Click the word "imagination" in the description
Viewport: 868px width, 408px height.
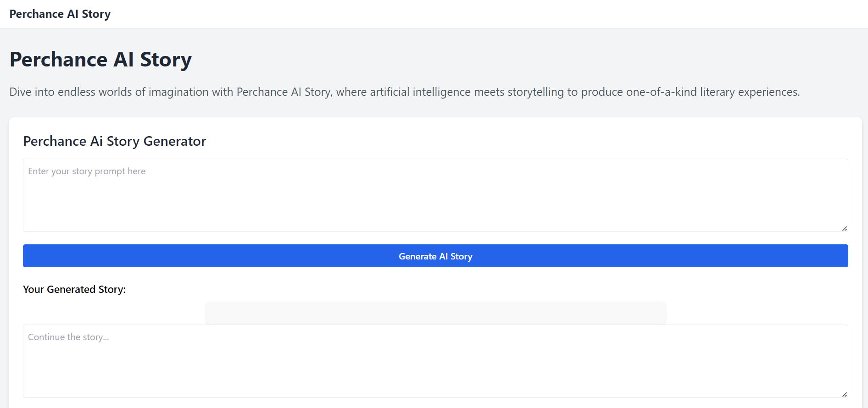tap(178, 92)
